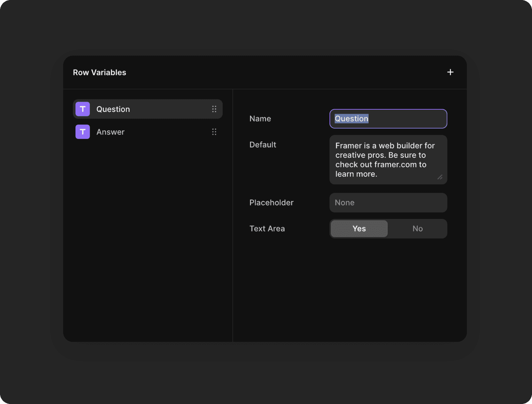Screen dimensions: 532x404
Task: Click the Default field label
Action: click(x=263, y=145)
